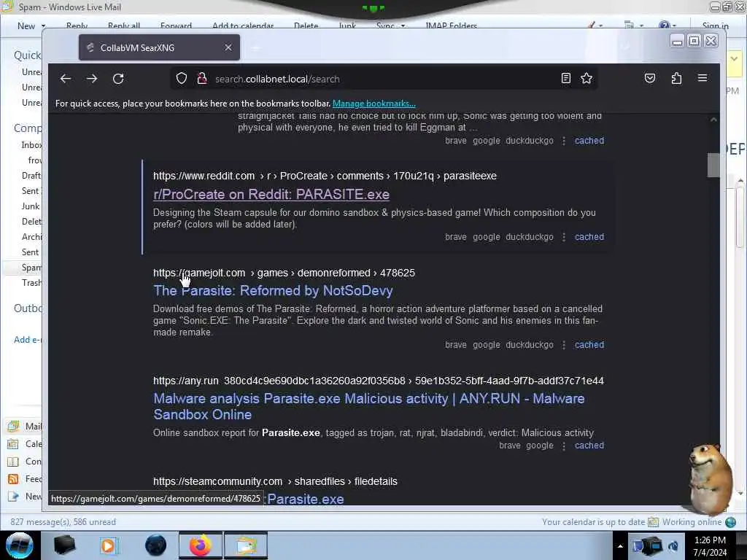Viewport: 747px width, 560px height.
Task: Open the black folder taskbar icon
Action: [64, 545]
